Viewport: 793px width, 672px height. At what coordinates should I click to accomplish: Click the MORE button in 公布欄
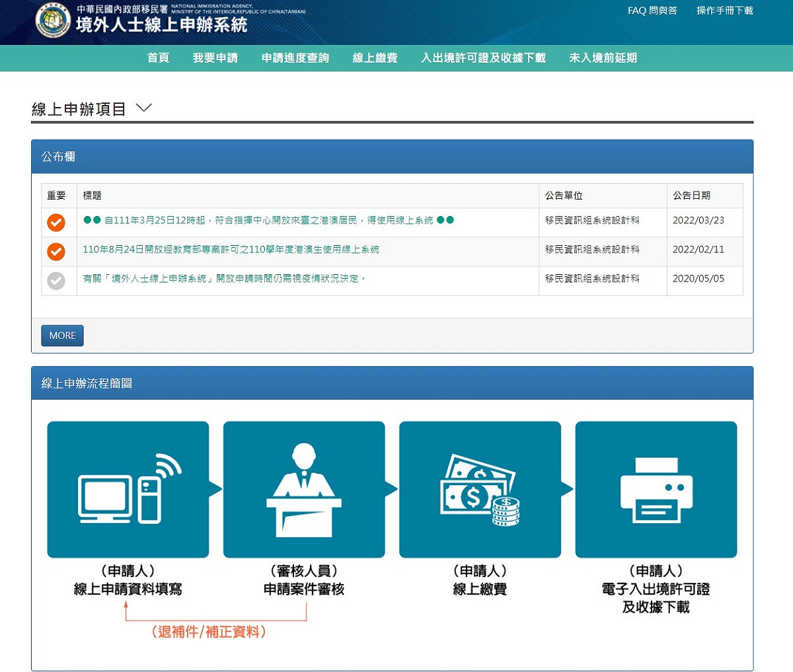coord(62,336)
